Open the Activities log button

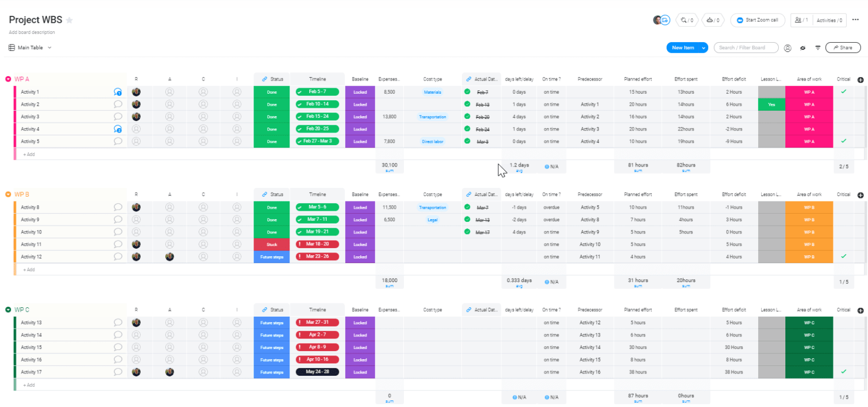(830, 20)
